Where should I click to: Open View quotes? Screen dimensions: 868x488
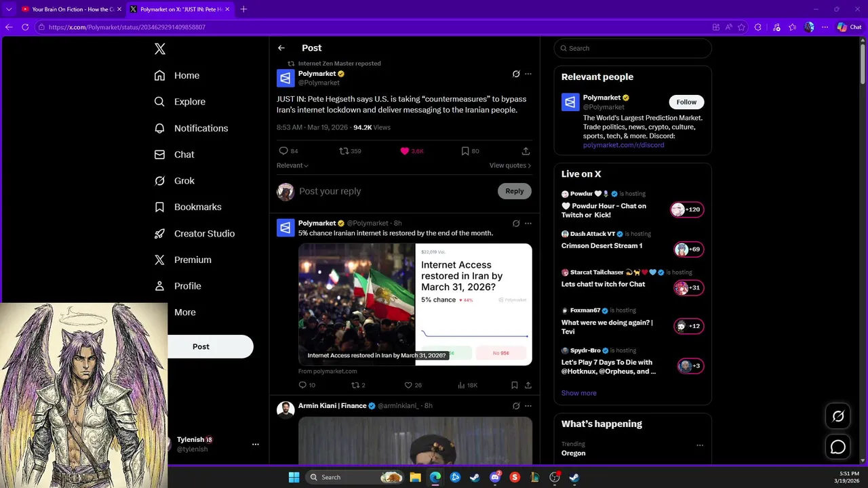(x=510, y=165)
